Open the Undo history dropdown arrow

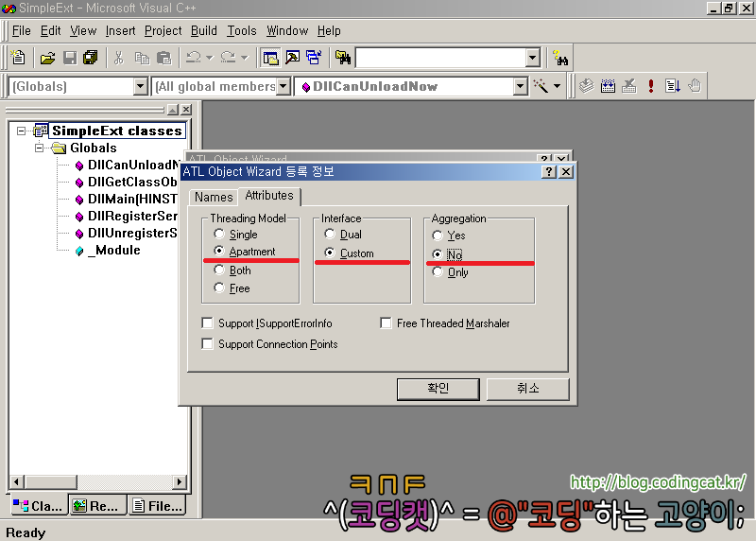pyautogui.click(x=209, y=58)
